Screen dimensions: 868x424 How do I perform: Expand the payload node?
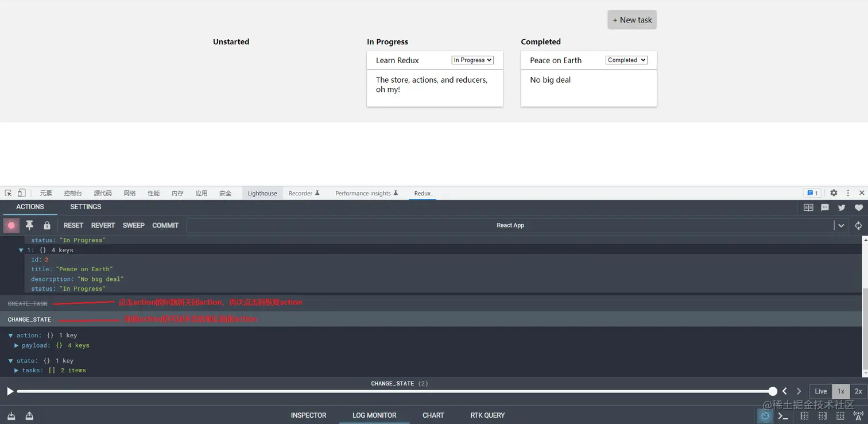[17, 345]
